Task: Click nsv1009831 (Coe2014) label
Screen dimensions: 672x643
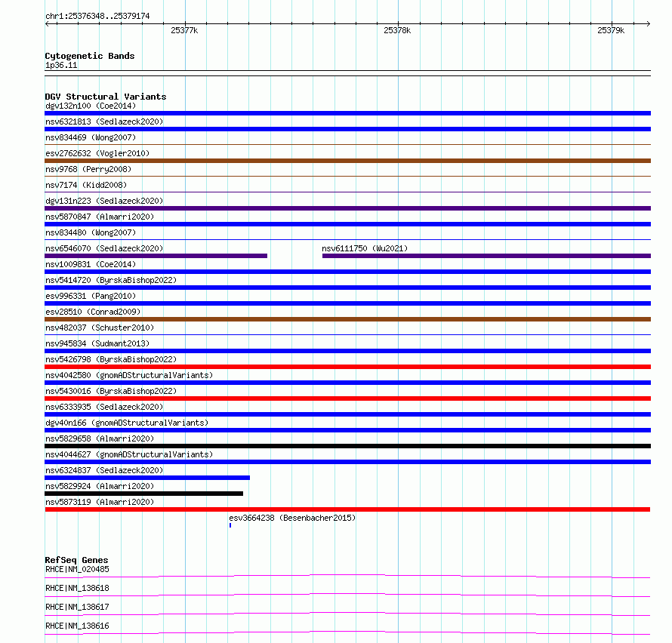Action: click(x=91, y=264)
